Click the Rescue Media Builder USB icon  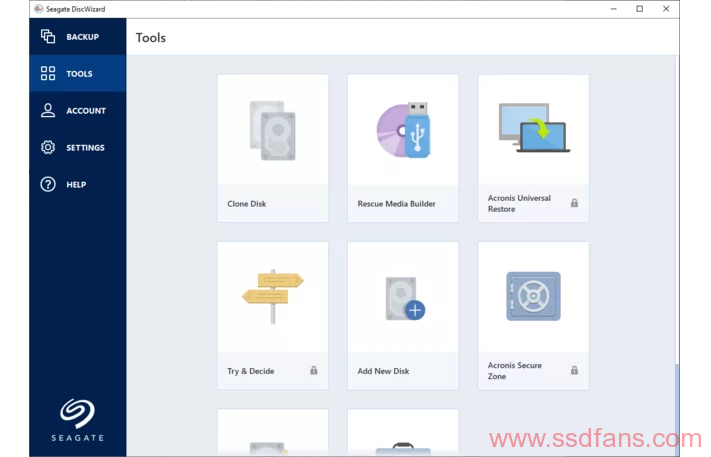tap(404, 130)
